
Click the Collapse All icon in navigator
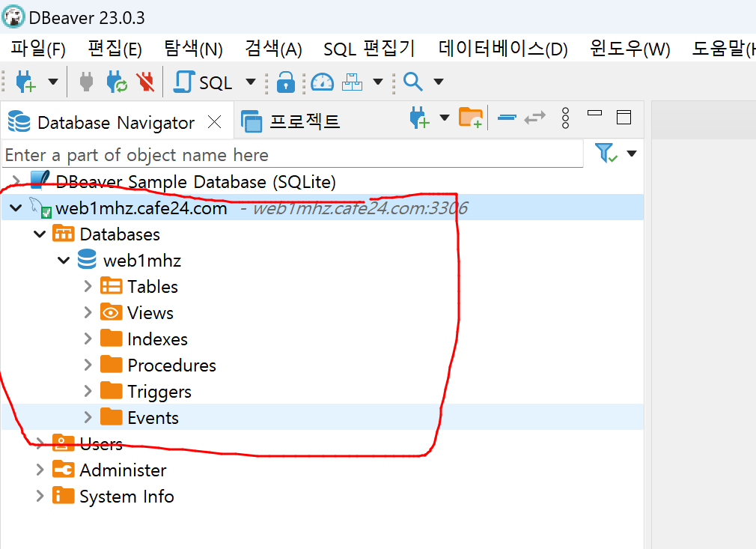click(x=507, y=118)
